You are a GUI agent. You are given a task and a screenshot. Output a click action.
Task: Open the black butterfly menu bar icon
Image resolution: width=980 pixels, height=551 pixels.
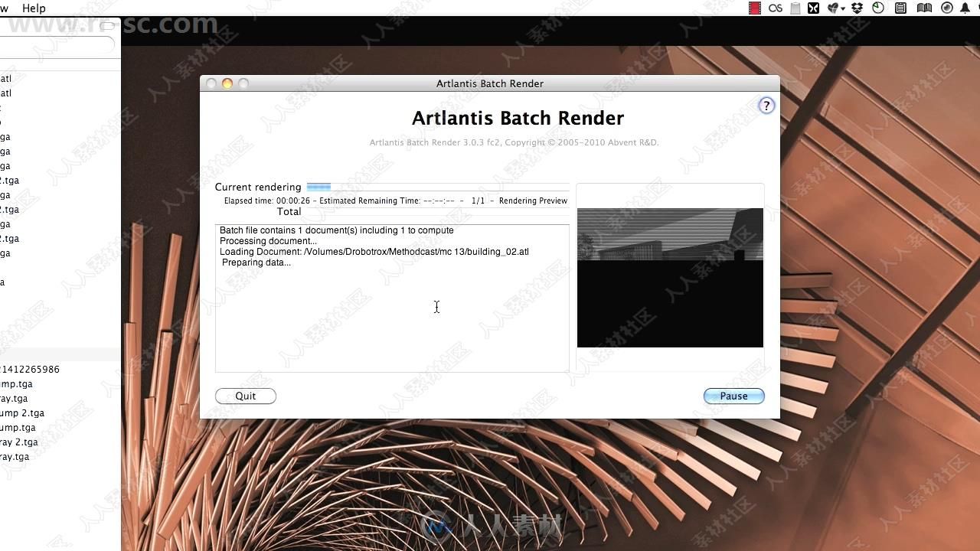pyautogui.click(x=813, y=8)
